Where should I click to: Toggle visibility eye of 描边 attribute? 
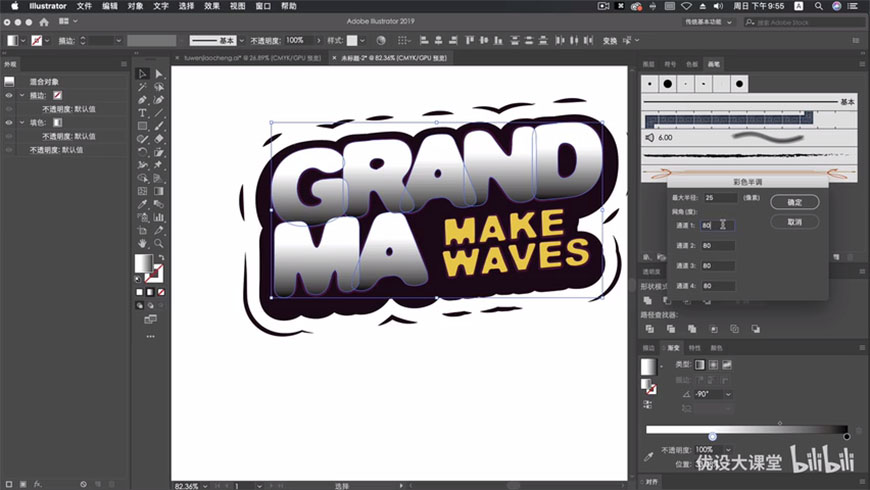click(x=9, y=95)
